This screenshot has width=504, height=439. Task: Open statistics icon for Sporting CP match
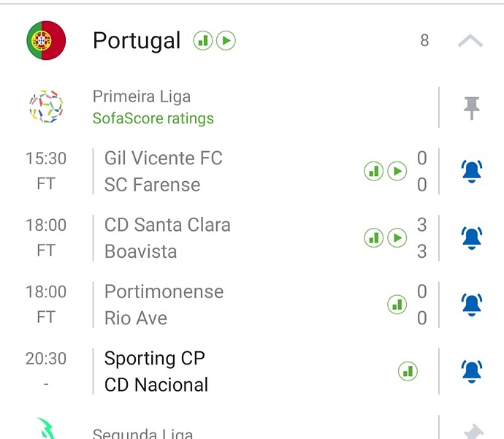tap(408, 372)
